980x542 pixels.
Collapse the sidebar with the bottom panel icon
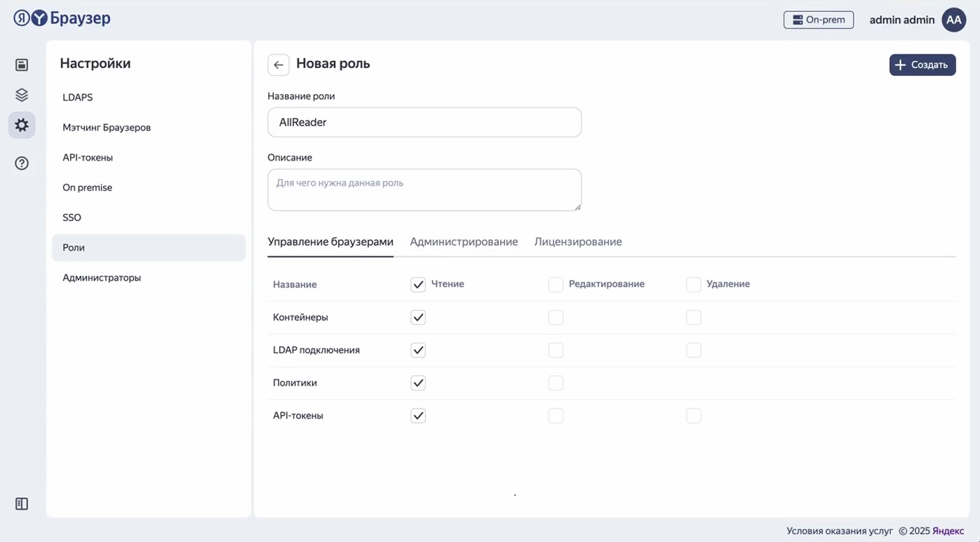[22, 504]
